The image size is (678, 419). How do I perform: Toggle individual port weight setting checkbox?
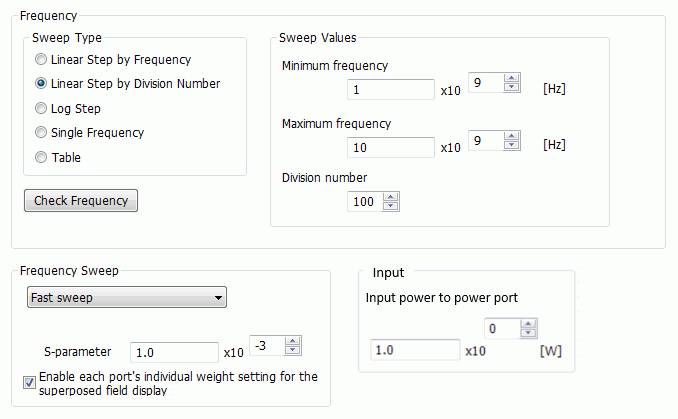pyautogui.click(x=29, y=379)
